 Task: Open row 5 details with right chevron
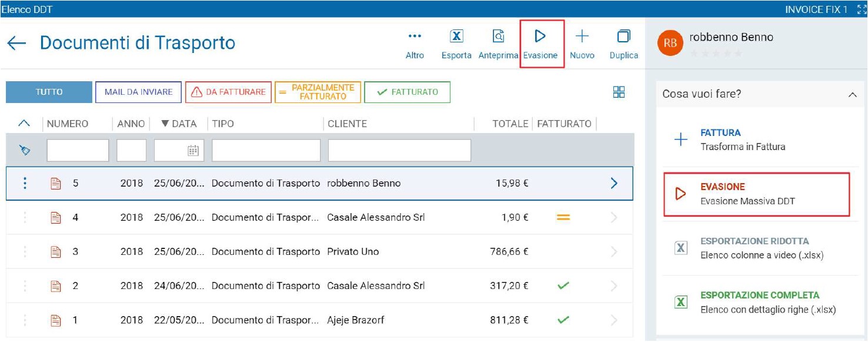tap(614, 183)
